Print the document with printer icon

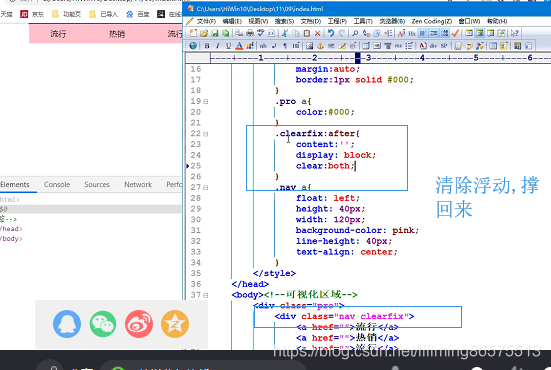pos(250,33)
